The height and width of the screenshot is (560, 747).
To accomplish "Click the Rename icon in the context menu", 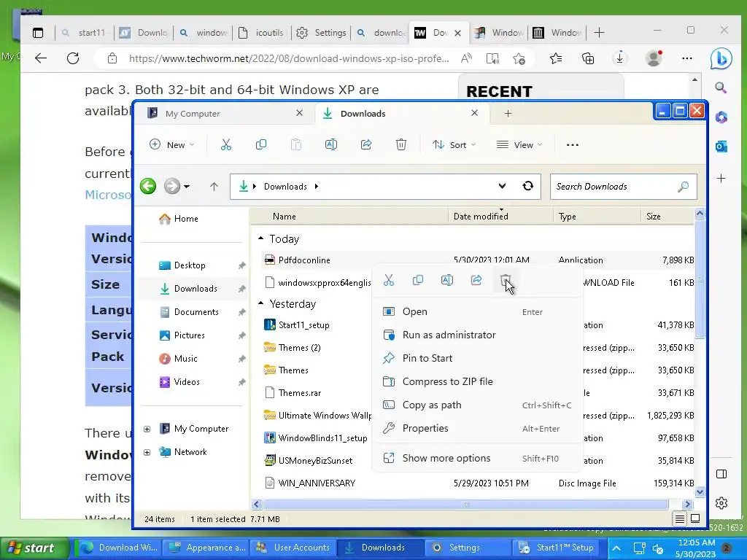I will [x=447, y=280].
